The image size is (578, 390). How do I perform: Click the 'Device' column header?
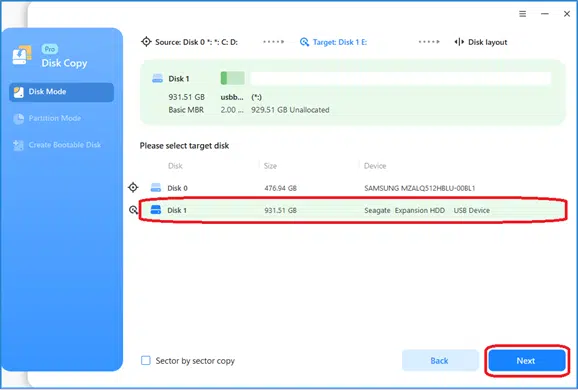[x=375, y=166]
